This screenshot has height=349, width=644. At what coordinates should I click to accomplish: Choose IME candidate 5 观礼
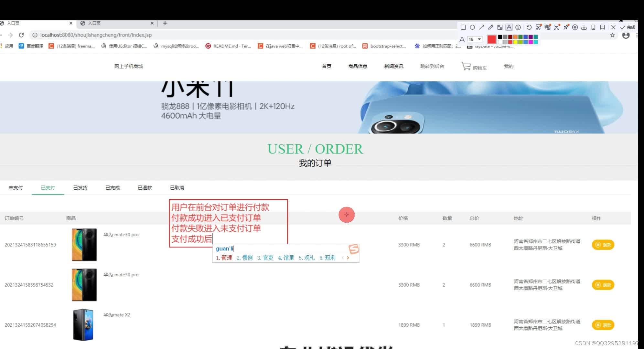306,258
